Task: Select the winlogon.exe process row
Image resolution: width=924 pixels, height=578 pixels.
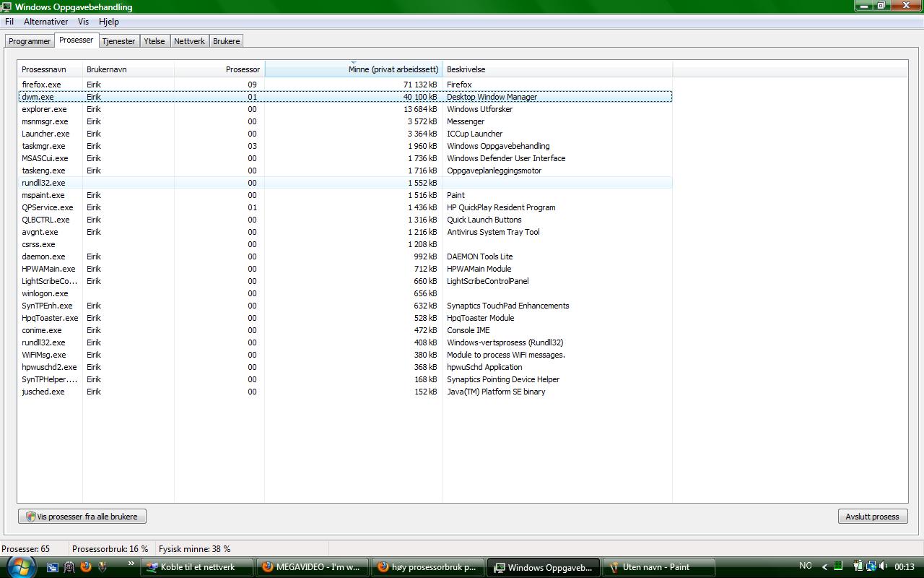Action: [x=345, y=293]
